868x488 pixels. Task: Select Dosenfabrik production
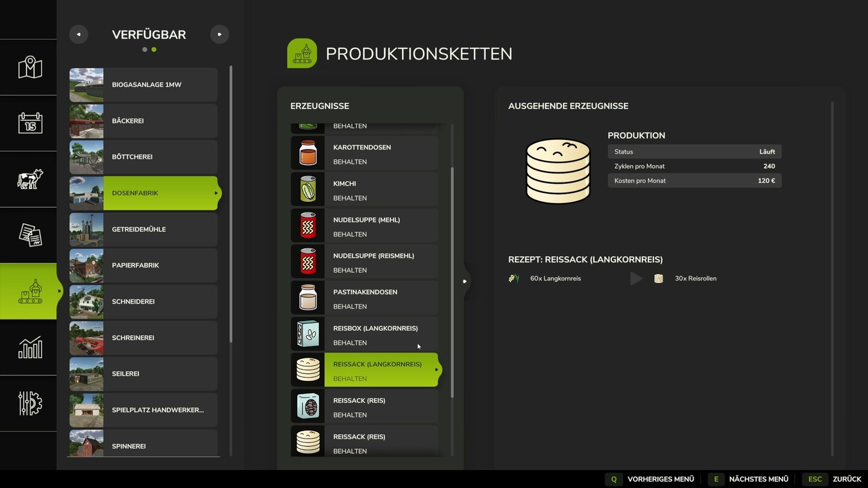pyautogui.click(x=145, y=193)
